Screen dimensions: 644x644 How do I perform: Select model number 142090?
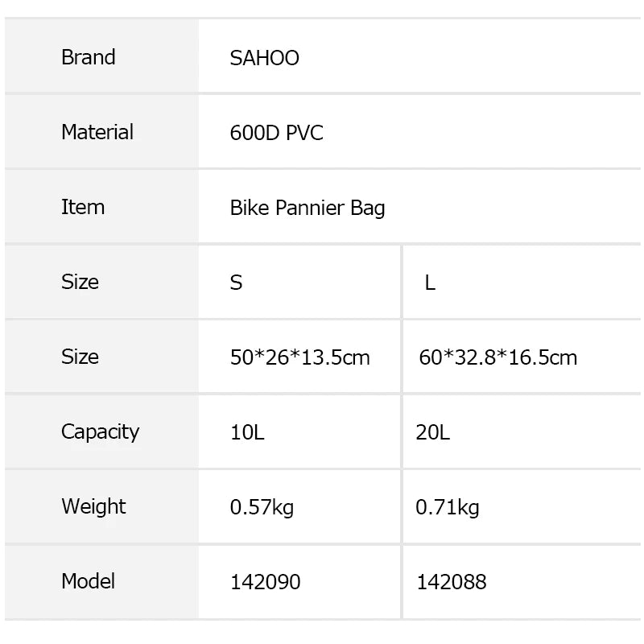click(265, 582)
